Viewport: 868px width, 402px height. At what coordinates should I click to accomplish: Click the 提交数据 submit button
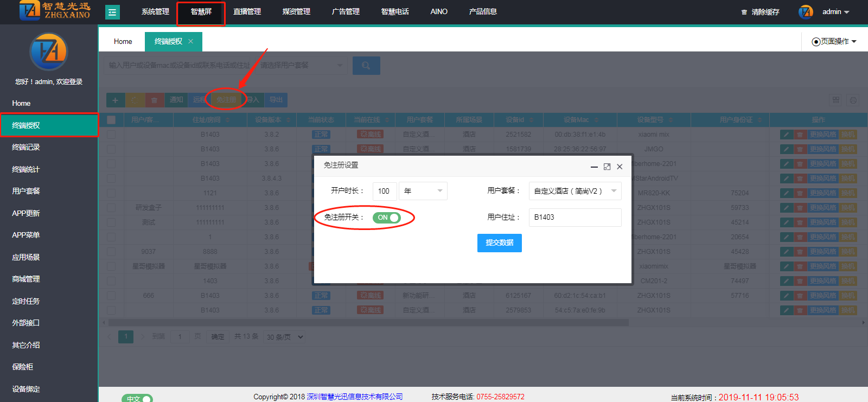click(499, 243)
